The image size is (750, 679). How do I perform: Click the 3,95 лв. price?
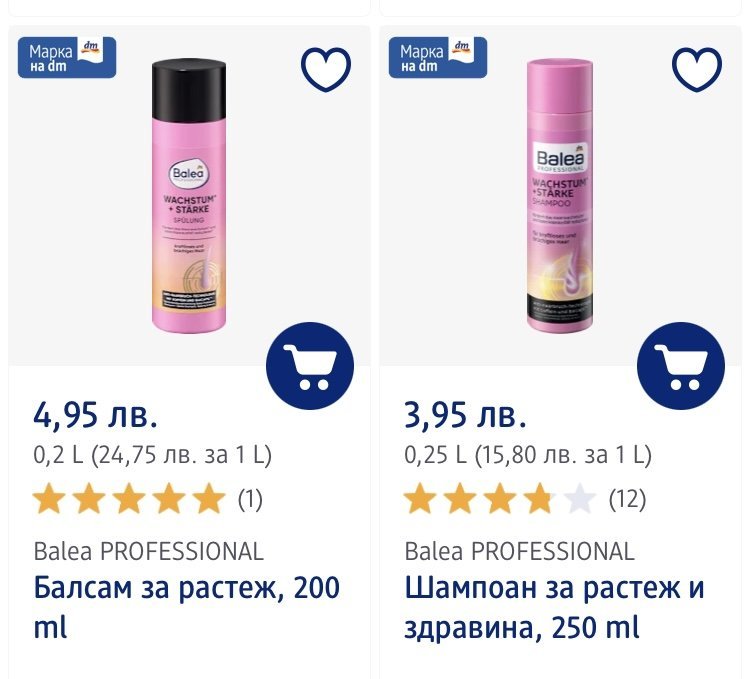click(466, 415)
